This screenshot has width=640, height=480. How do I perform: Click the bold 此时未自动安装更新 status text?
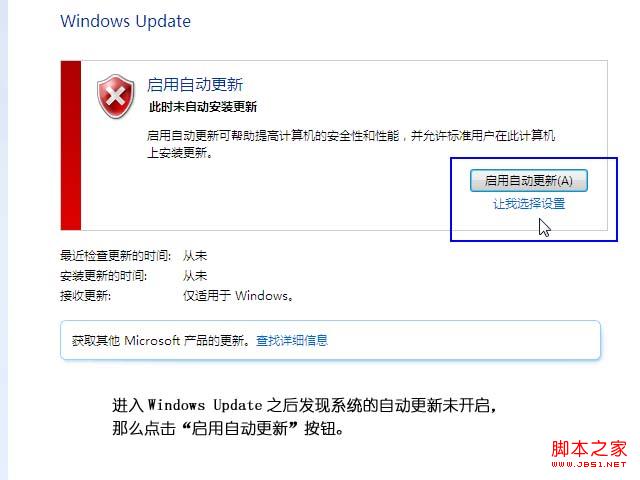pyautogui.click(x=203, y=107)
